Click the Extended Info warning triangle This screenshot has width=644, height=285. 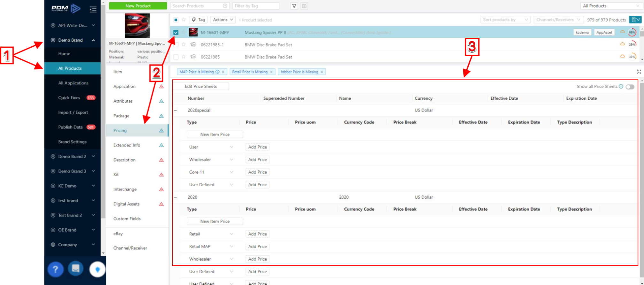pos(161,145)
